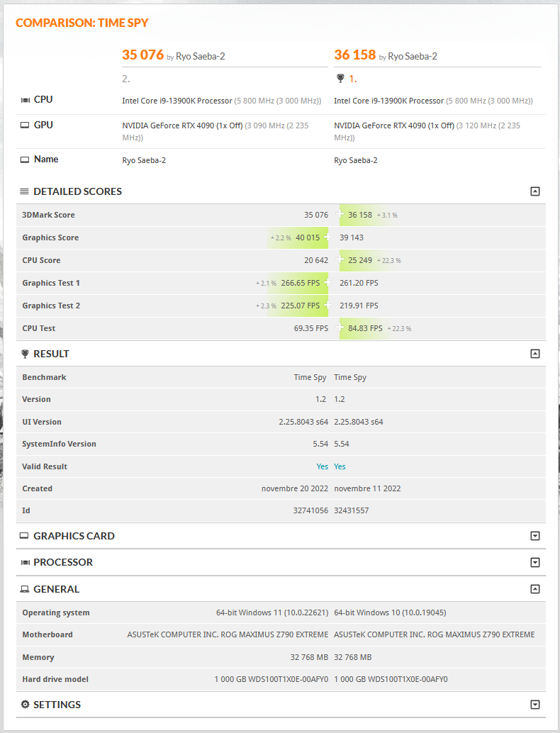Viewport: 560px width, 733px height.
Task: Click the Settings gear icon
Action: 25,705
